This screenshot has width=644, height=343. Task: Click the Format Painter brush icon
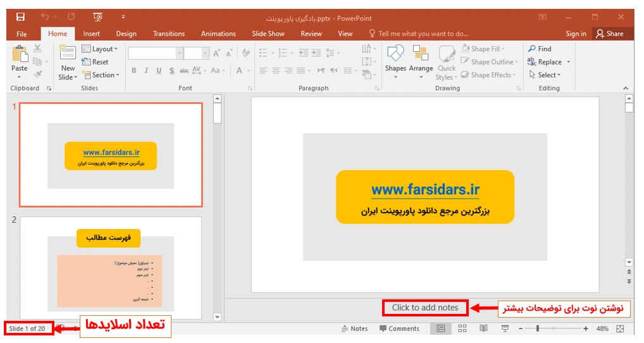[x=37, y=74]
